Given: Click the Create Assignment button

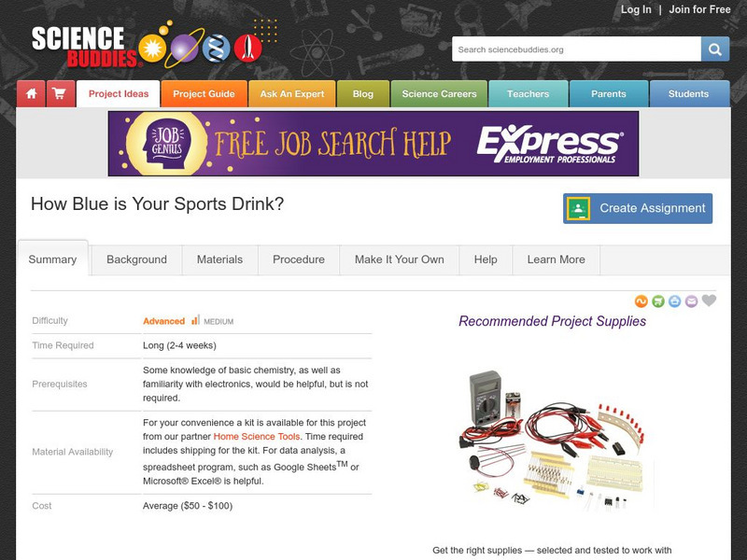Looking at the screenshot, I should (x=638, y=208).
